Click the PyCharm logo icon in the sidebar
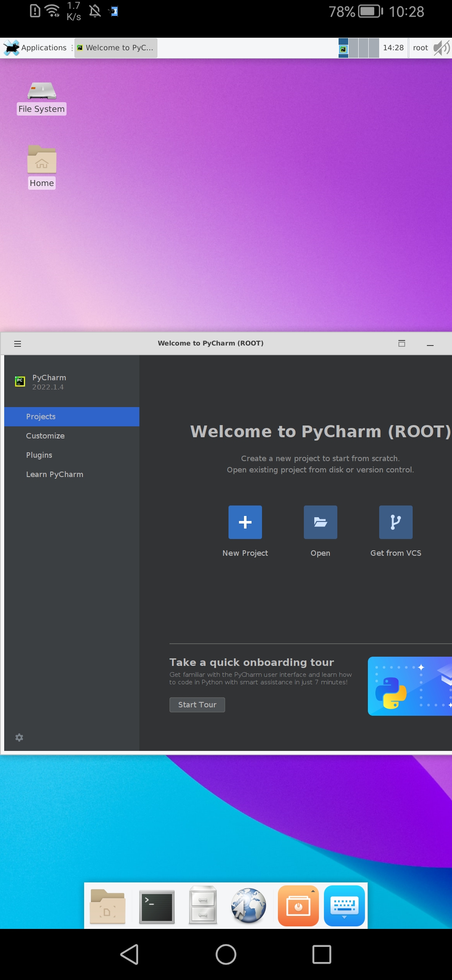 [20, 381]
